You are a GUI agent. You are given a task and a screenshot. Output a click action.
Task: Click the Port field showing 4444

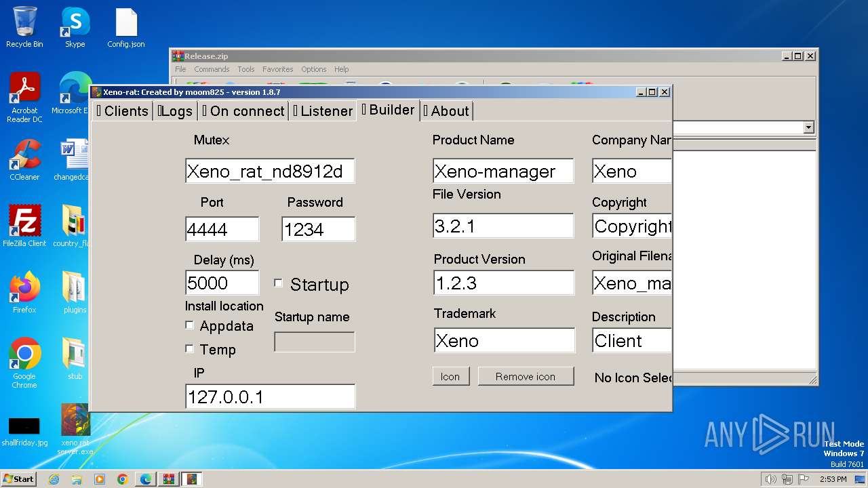[x=222, y=229]
